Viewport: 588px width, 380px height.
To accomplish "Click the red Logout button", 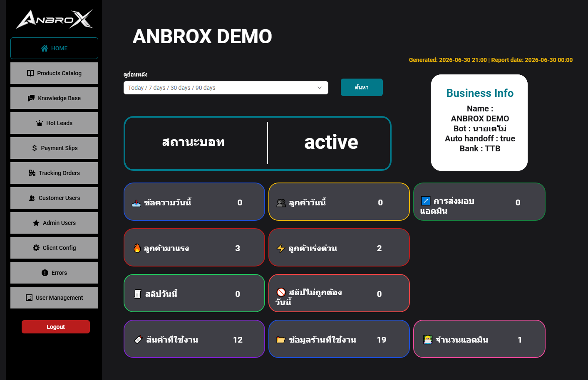I will coord(56,327).
